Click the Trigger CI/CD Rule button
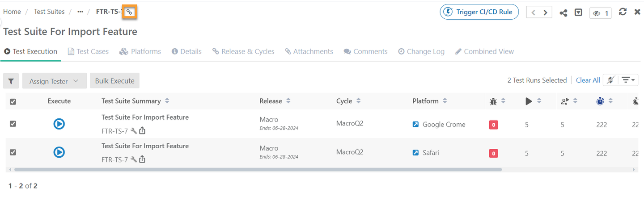This screenshot has width=644, height=201. [479, 12]
